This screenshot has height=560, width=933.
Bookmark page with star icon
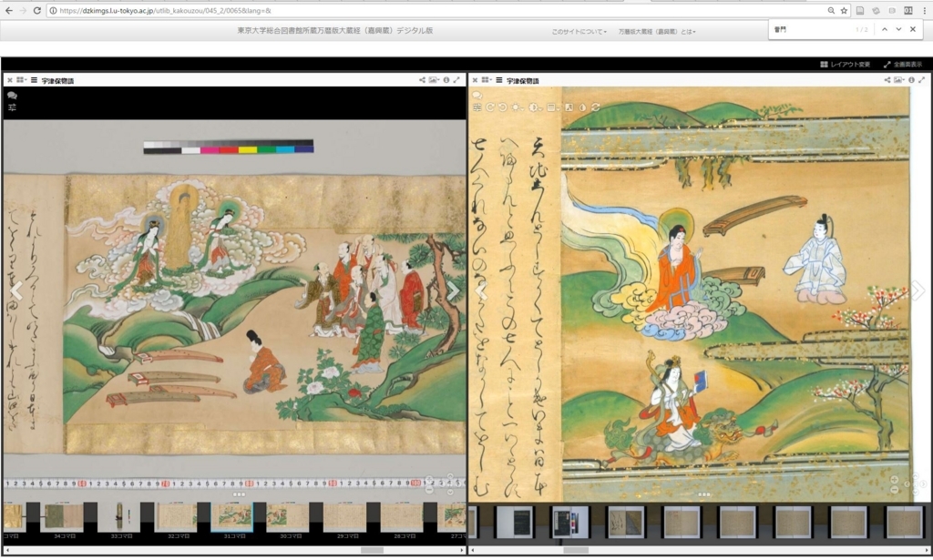(844, 11)
